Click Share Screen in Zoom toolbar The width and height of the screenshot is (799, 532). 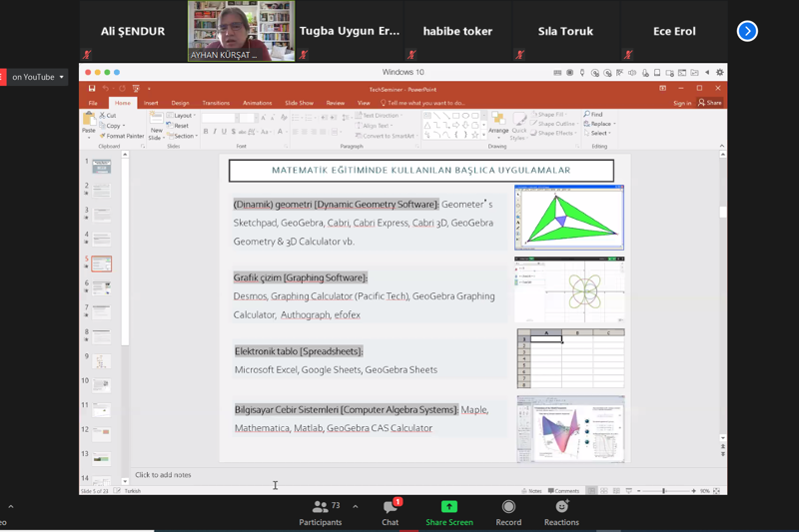(x=448, y=514)
